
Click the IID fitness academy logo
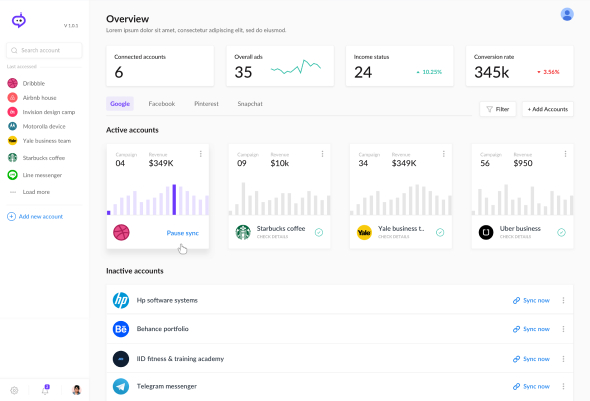pos(121,359)
